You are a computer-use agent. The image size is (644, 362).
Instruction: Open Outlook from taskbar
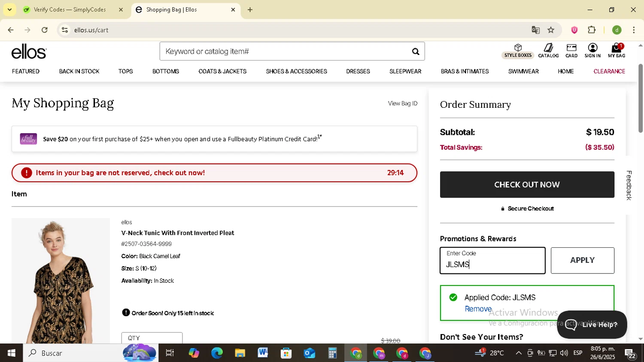pyautogui.click(x=309, y=353)
